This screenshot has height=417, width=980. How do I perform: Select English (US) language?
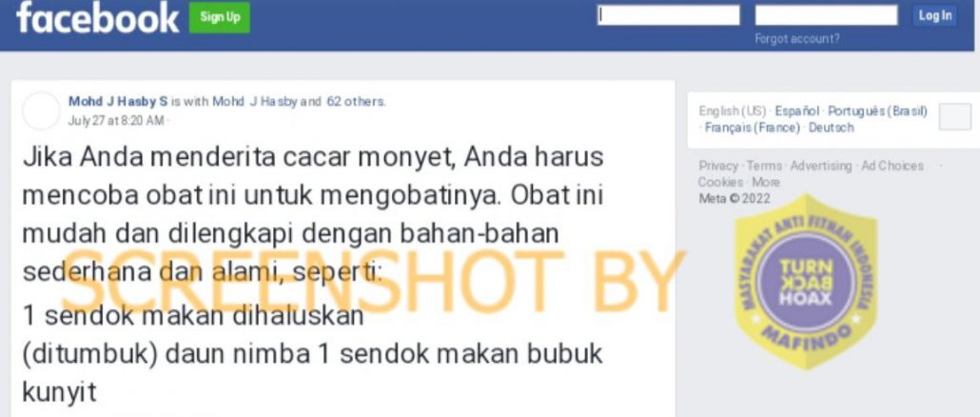[733, 111]
